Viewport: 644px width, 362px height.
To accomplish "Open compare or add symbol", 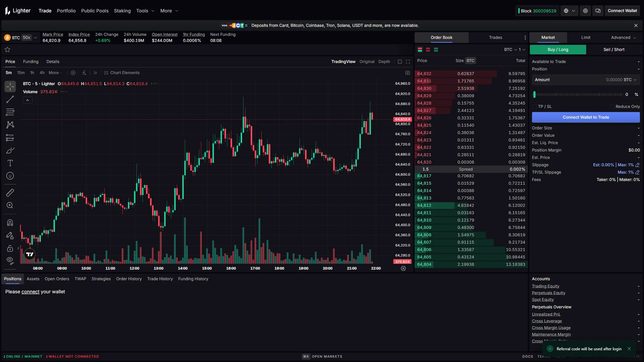I will coord(73,73).
